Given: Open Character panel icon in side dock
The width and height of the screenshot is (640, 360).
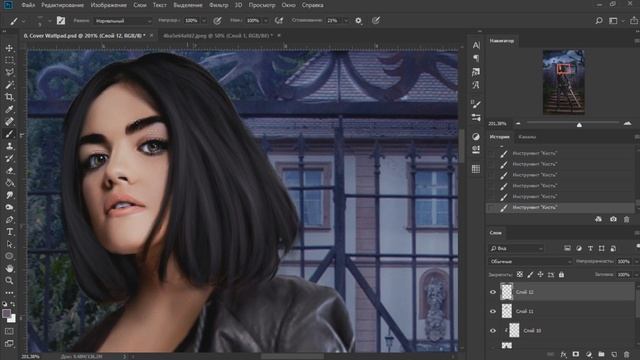Looking at the screenshot, I should pyautogui.click(x=476, y=45).
